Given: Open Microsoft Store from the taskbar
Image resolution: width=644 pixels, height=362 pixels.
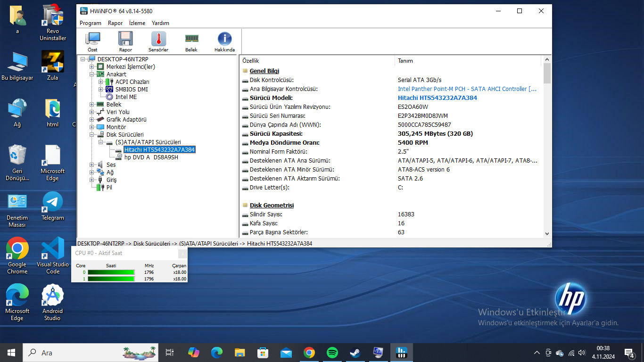Looking at the screenshot, I should point(263,353).
